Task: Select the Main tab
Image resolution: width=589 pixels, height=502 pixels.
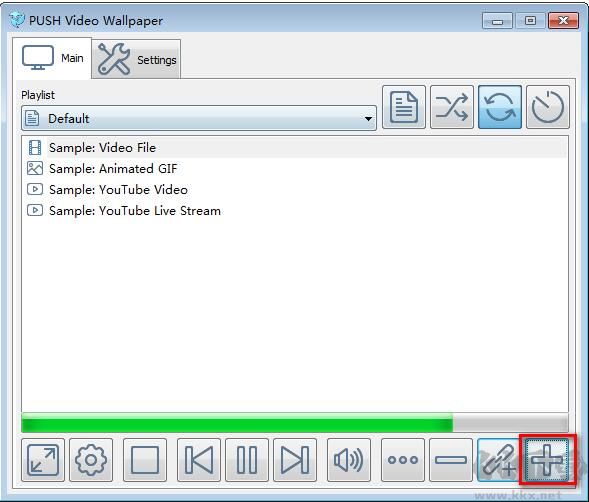Action: pos(52,58)
